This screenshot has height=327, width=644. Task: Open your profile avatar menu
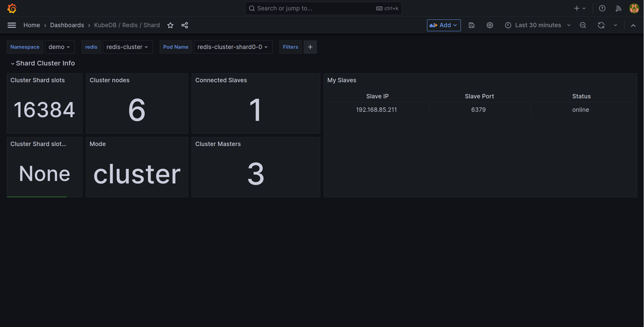pos(634,8)
